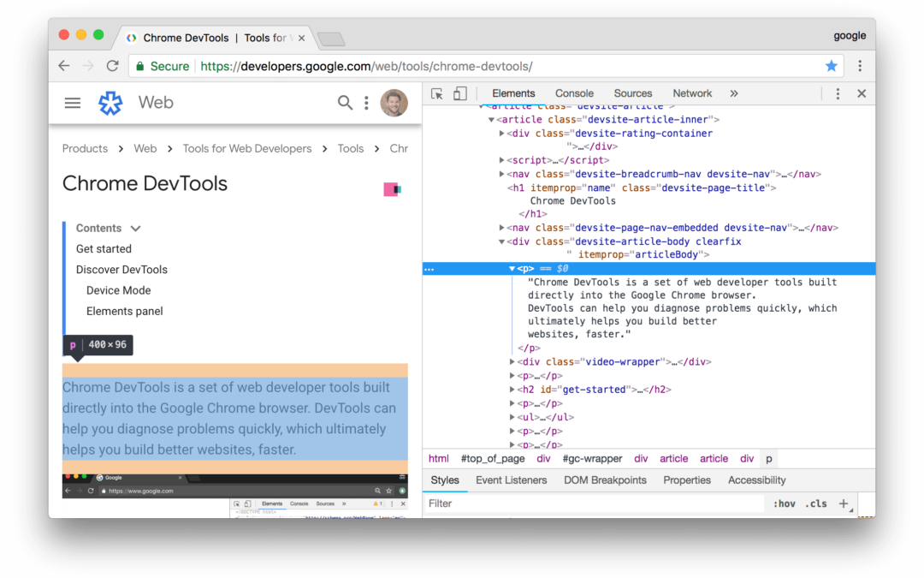Expand h2 get-started node

512,390
